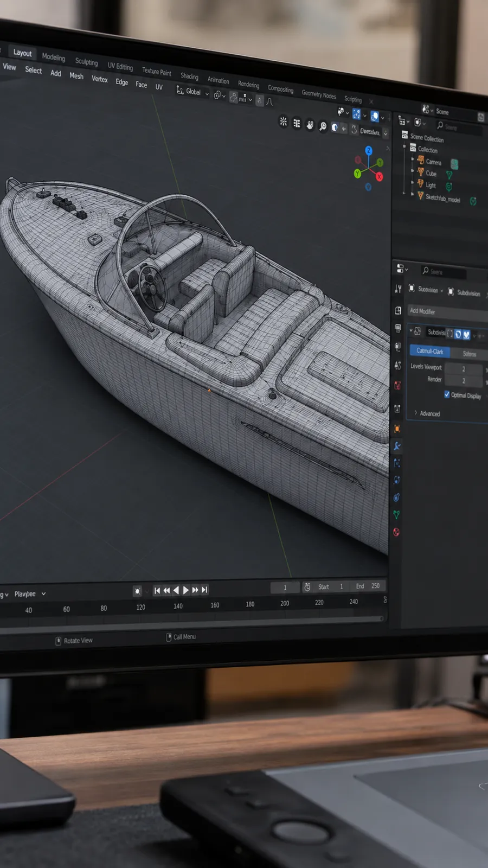The height and width of the screenshot is (868, 488).
Task: Open the red Material properties tab icon
Action: click(x=396, y=532)
